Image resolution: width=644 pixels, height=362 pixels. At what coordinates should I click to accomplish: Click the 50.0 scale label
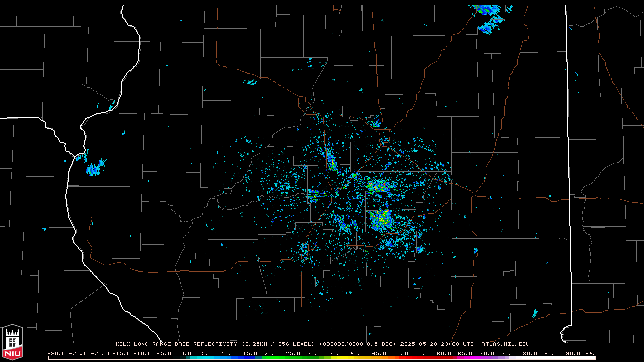(x=401, y=354)
